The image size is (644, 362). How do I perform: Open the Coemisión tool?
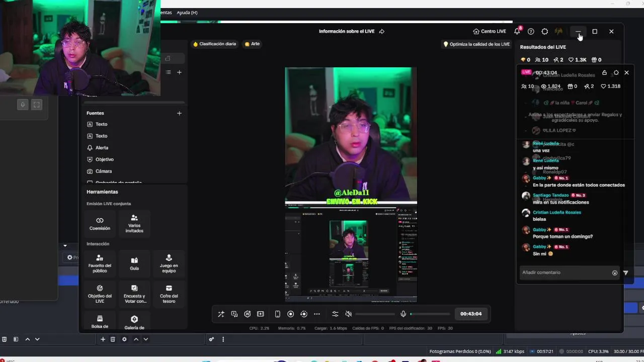pos(100,224)
